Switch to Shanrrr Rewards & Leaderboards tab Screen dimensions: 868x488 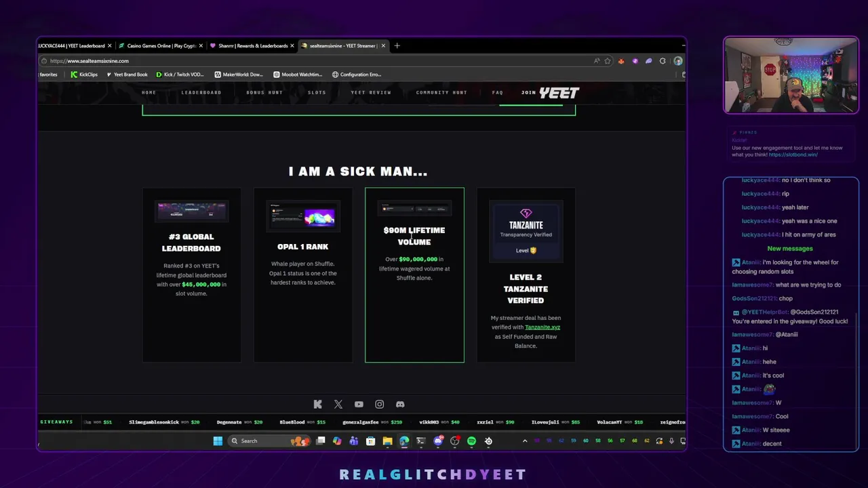pos(252,45)
